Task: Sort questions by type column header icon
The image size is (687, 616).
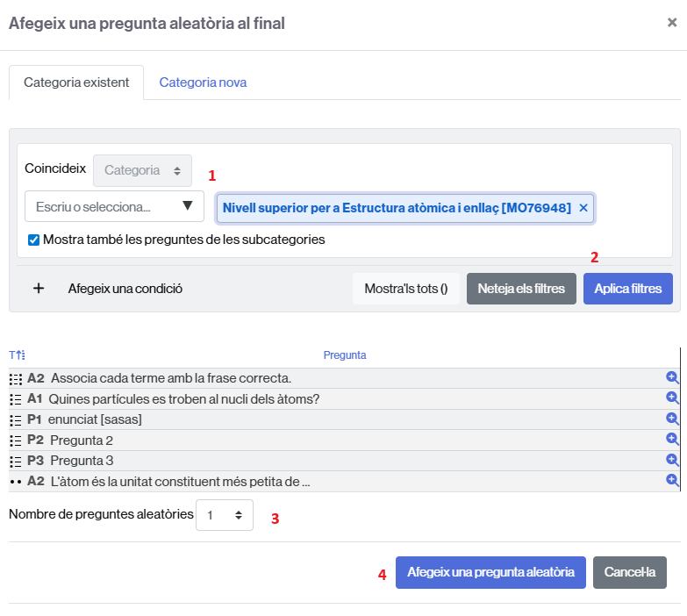Action: [17, 355]
